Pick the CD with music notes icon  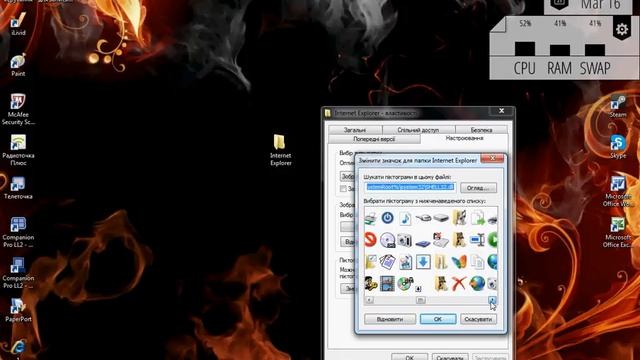pyautogui.click(x=405, y=283)
